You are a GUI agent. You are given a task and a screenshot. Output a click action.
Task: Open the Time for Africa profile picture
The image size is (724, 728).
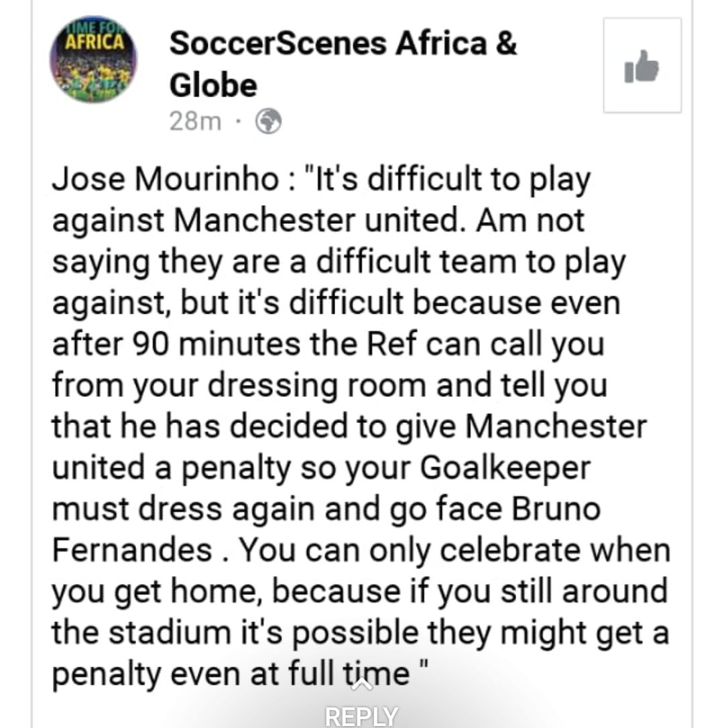[x=93, y=59]
